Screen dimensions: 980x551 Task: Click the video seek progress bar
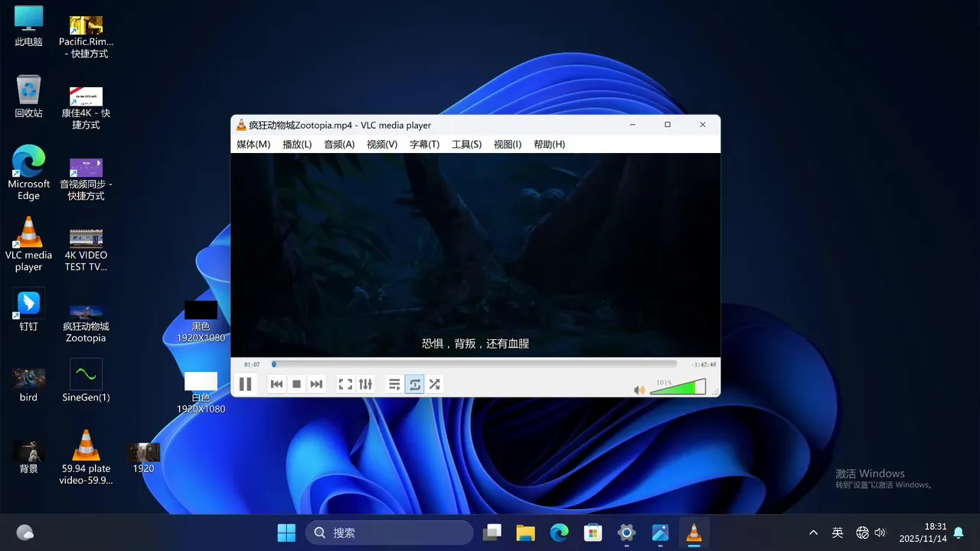point(474,364)
